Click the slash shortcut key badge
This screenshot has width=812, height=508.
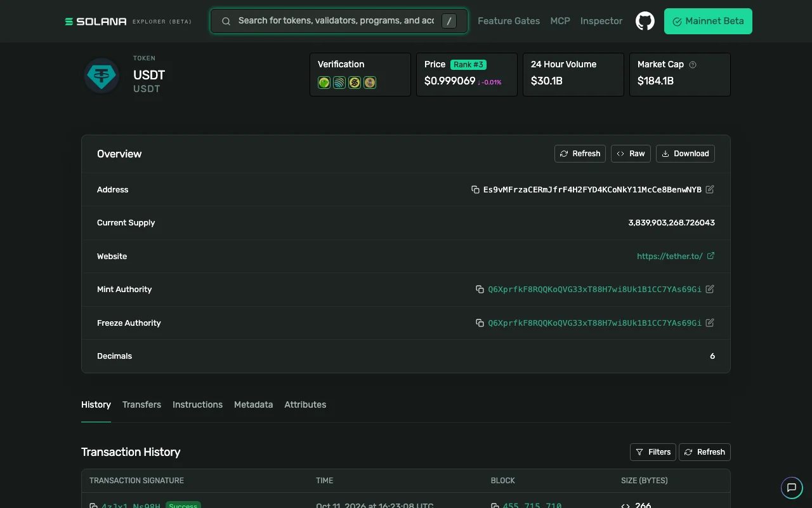coord(449,21)
